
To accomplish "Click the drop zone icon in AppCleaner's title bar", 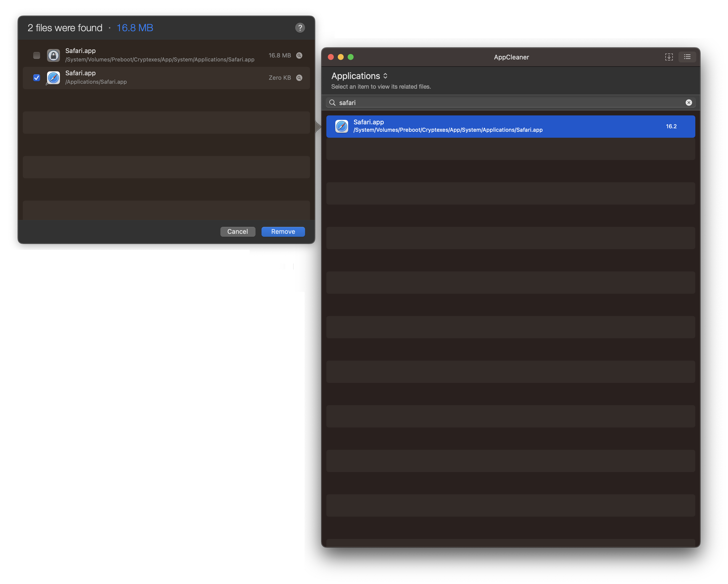I will coord(669,57).
